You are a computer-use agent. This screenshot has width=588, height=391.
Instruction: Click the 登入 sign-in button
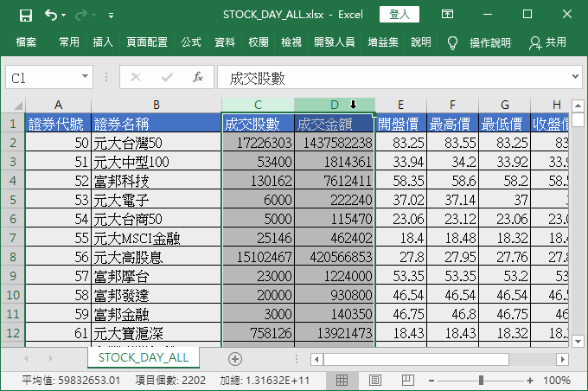(399, 15)
